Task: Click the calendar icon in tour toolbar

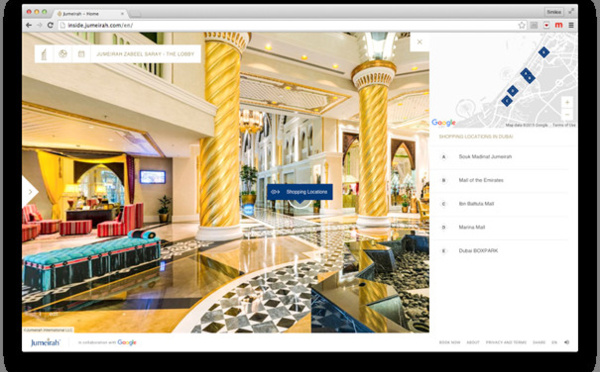Action: pyautogui.click(x=81, y=54)
